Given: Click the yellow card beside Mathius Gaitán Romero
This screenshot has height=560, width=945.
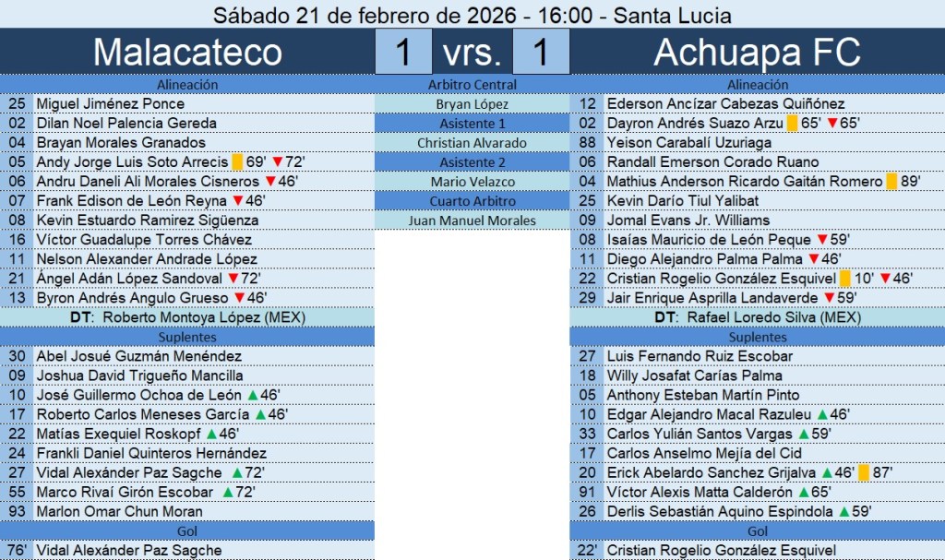Looking at the screenshot, I should click(891, 182).
